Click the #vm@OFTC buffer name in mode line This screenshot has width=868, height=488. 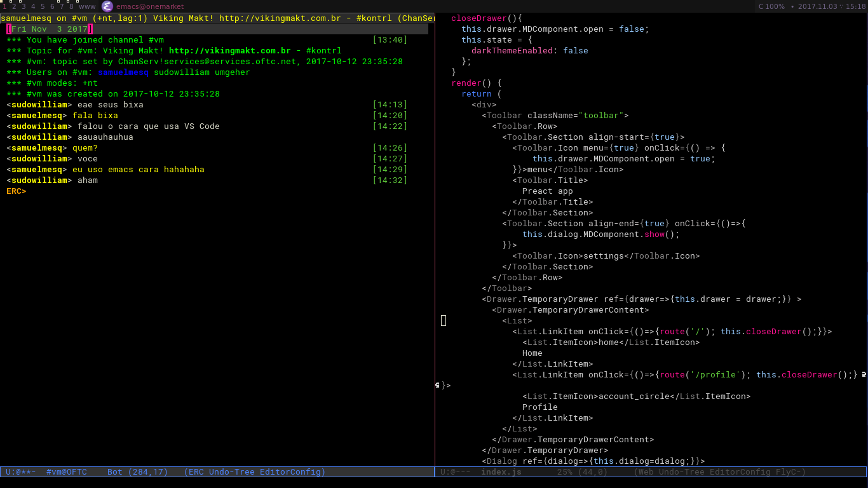(x=67, y=472)
